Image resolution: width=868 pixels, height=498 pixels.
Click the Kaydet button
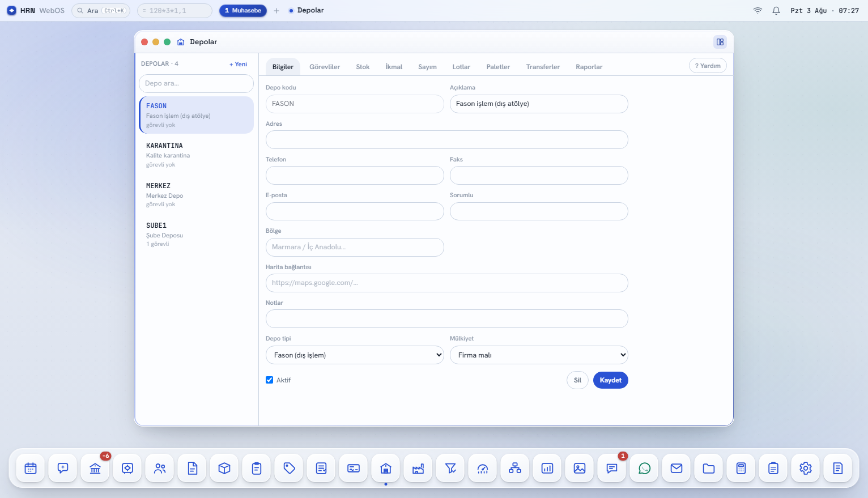pos(611,380)
